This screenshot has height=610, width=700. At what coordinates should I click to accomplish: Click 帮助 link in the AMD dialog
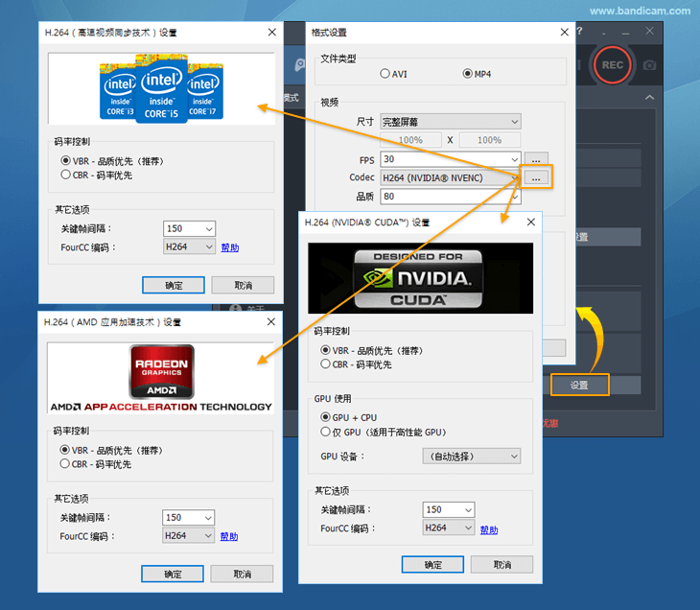click(x=229, y=536)
